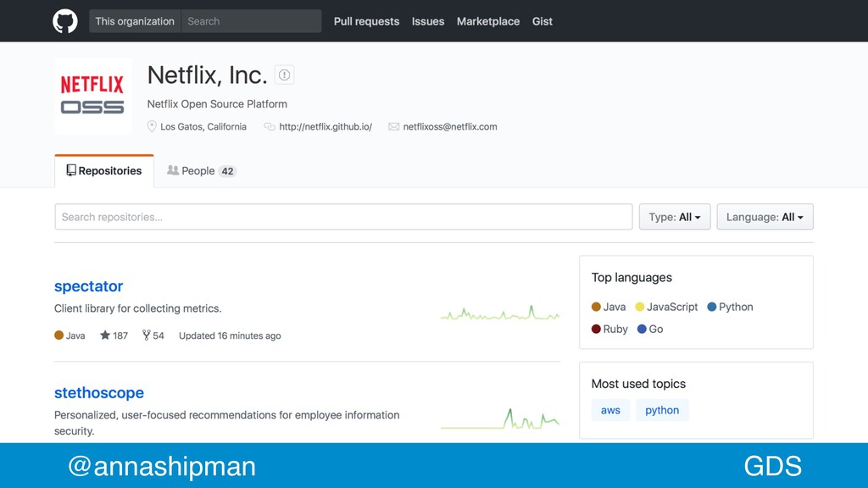This screenshot has height=488, width=868.
Task: Click the Netflix OSS organization avatar
Action: pos(93,96)
